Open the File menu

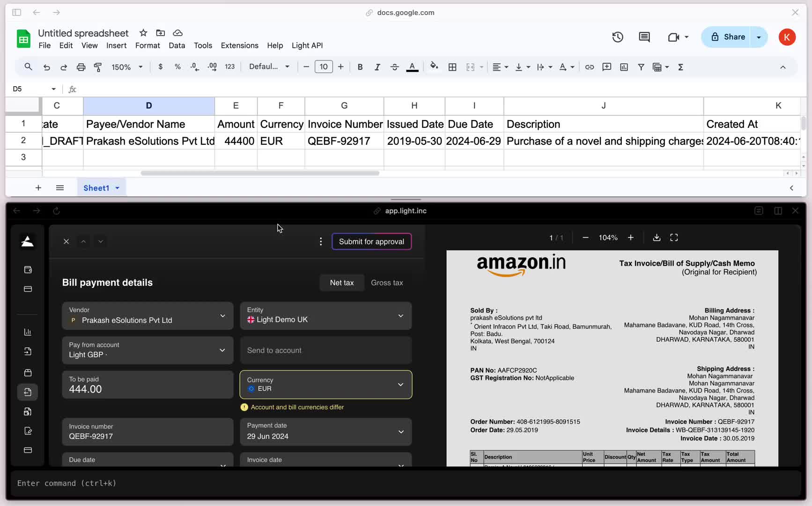pos(44,45)
